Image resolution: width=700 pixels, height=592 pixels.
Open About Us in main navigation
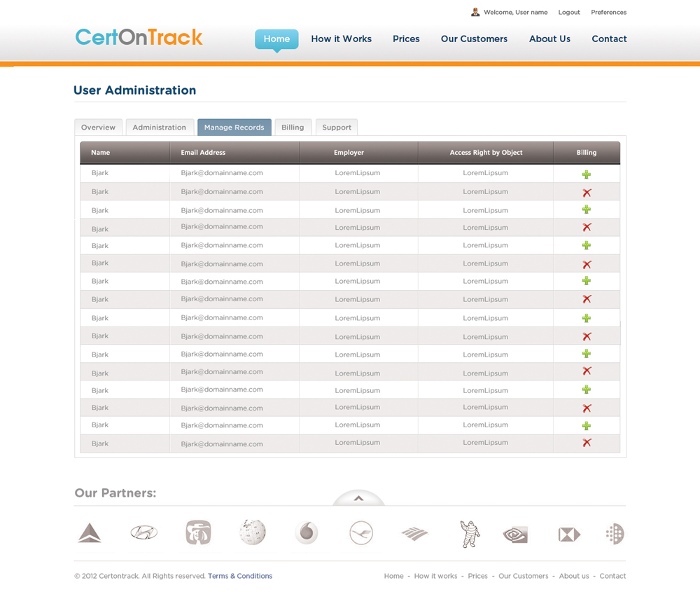tap(550, 39)
